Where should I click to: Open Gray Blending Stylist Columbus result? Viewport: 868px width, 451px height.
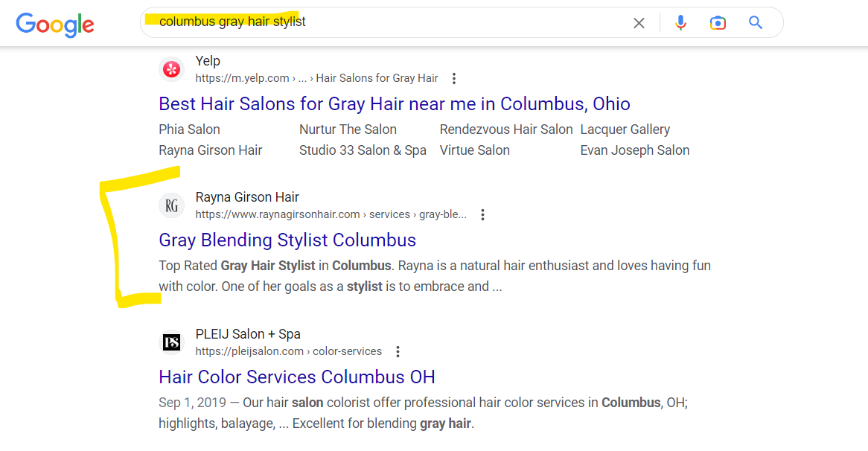(287, 240)
